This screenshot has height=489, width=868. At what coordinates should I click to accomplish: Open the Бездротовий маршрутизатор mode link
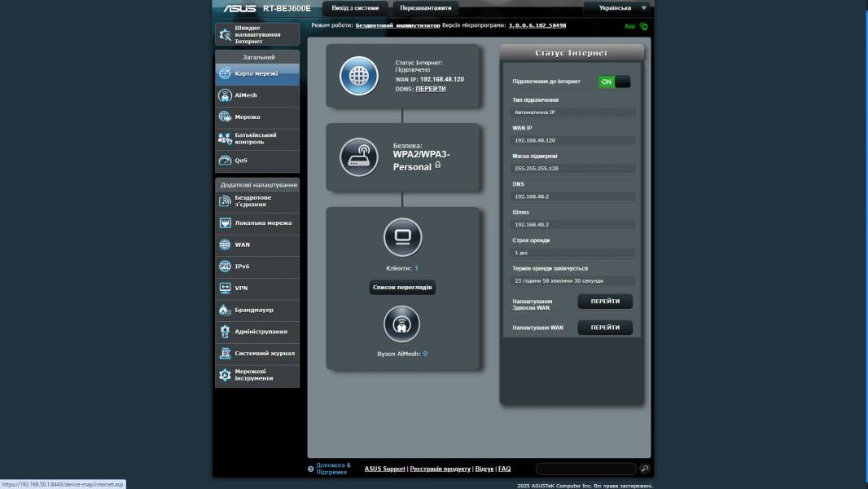click(397, 25)
